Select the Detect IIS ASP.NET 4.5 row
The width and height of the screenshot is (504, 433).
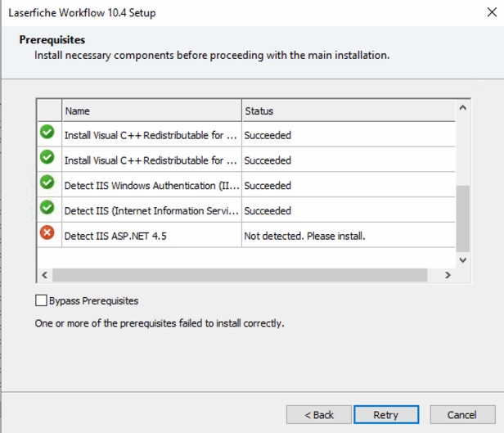click(151, 237)
